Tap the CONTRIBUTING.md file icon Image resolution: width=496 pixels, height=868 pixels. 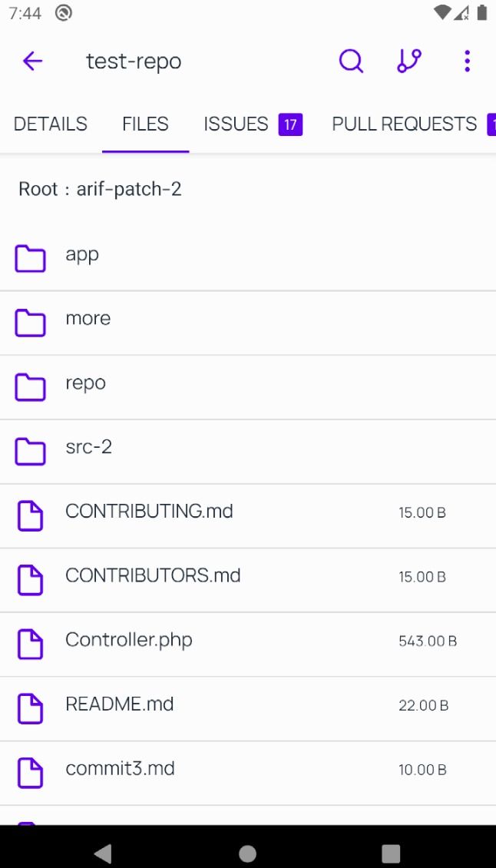(29, 515)
